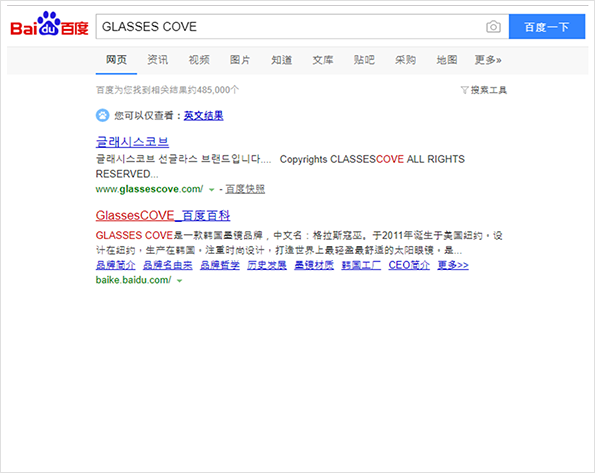Click the 韩国工厂 sublink

coord(361,265)
